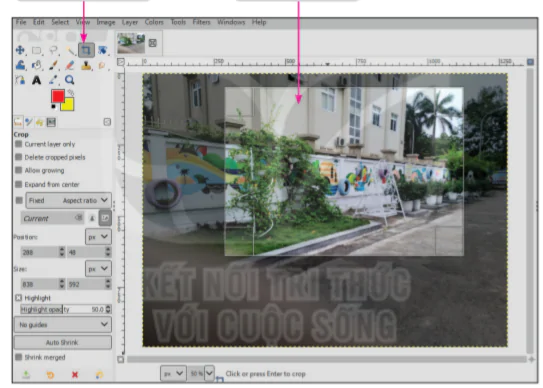Open the File menu
Image resolution: width=543 pixels, height=388 pixels.
(21, 22)
